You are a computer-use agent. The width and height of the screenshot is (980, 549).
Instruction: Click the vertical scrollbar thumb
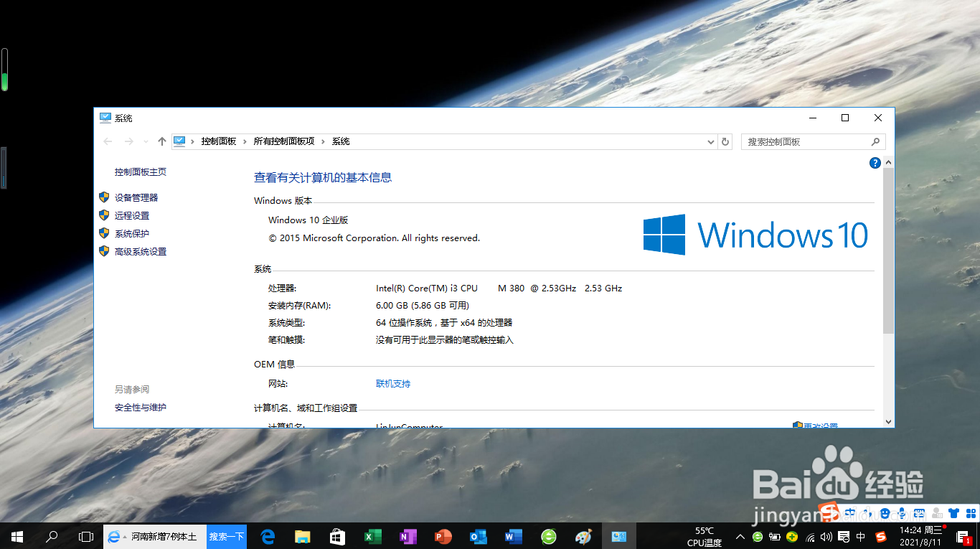pos(888,251)
